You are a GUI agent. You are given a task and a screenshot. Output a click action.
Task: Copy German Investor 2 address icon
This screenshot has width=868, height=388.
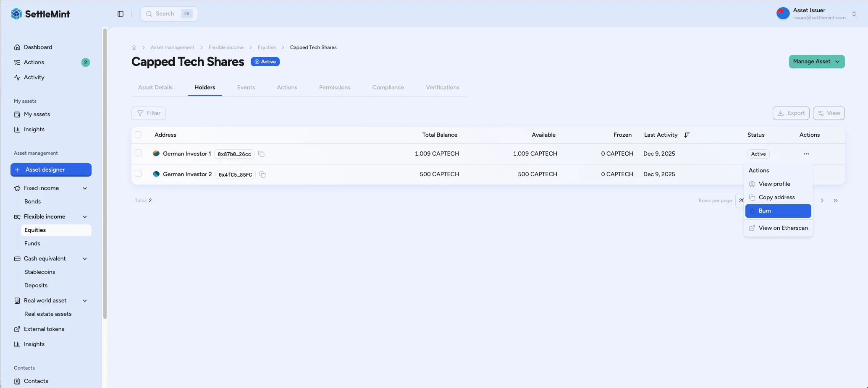click(262, 174)
